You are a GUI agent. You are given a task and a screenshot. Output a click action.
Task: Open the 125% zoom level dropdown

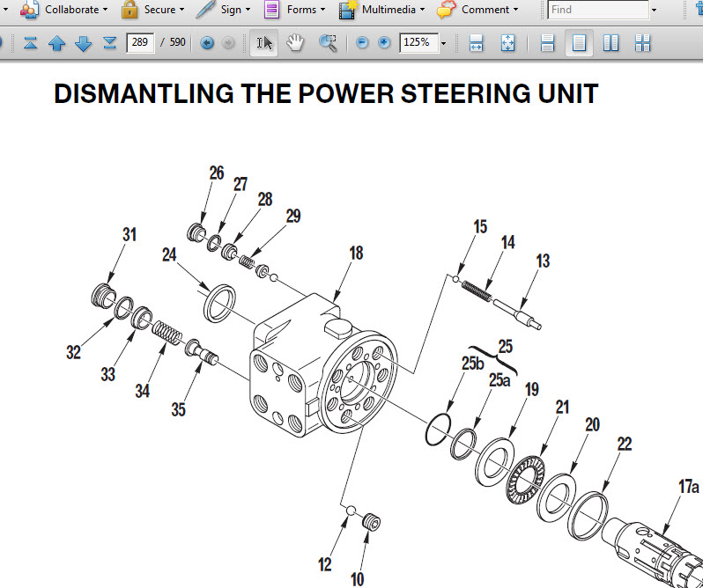point(443,43)
